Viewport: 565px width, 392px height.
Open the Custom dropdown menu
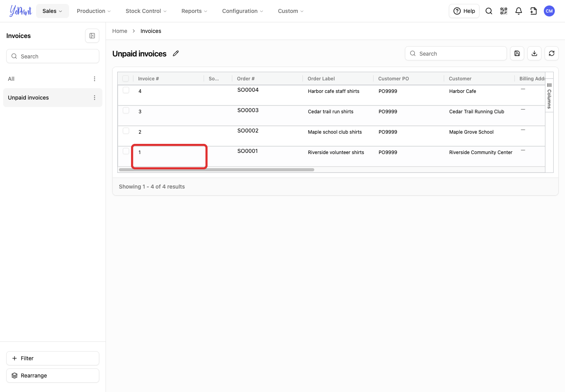291,11
